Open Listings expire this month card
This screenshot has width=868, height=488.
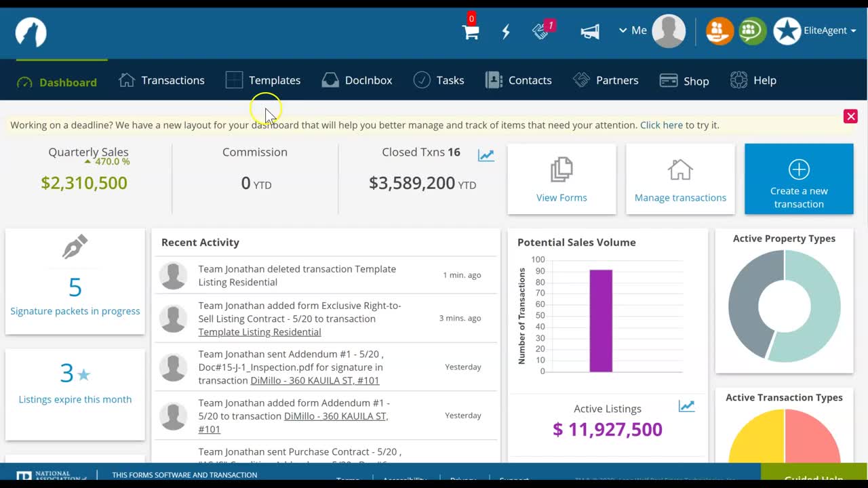click(x=75, y=394)
